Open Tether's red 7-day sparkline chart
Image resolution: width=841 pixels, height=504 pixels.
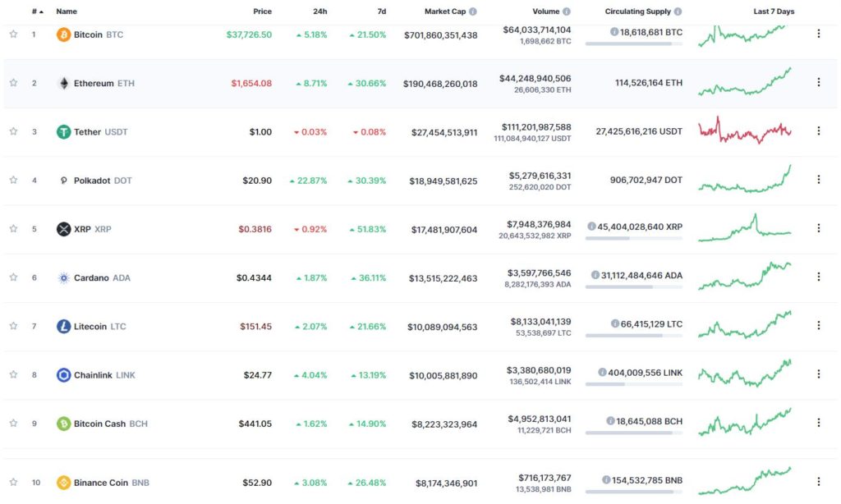pos(744,131)
